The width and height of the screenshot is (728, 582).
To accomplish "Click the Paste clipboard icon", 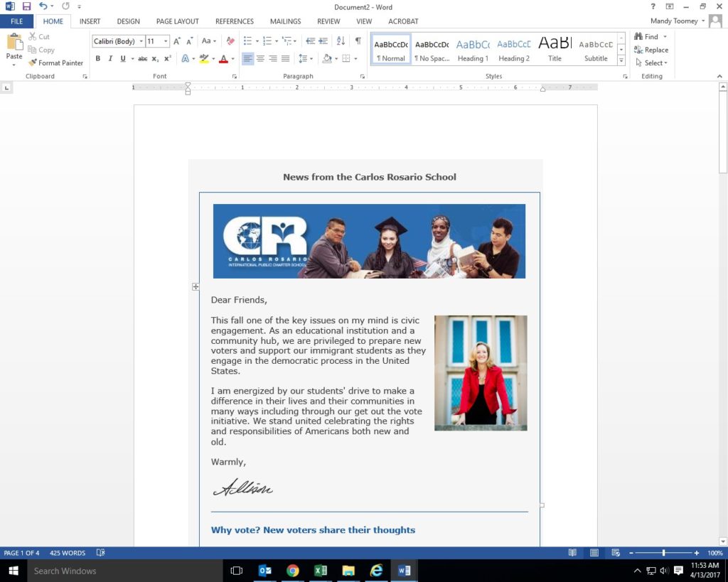I will click(14, 42).
